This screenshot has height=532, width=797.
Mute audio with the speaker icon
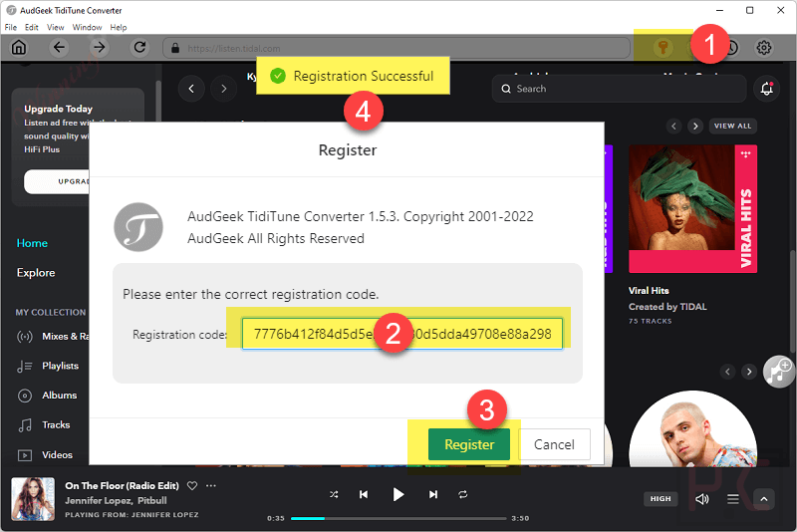[x=702, y=499]
